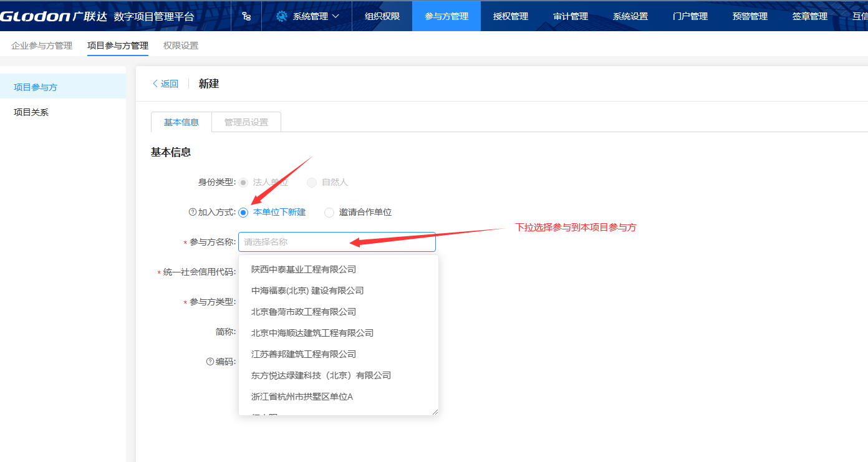Switch to 企业参与方管理 tab
The image size is (868, 462).
tap(42, 46)
